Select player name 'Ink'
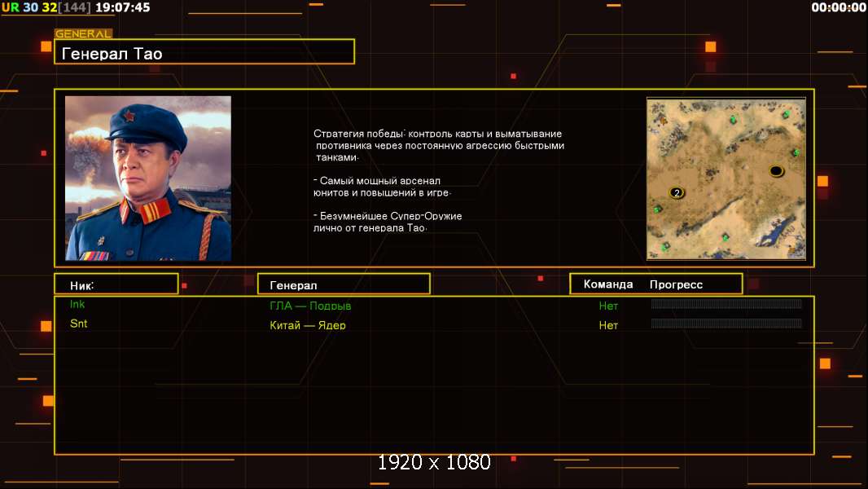 tap(77, 304)
